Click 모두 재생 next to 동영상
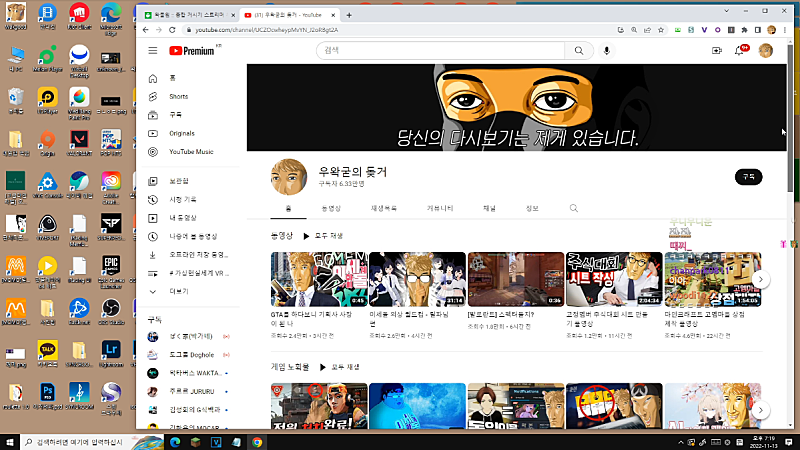800x450 pixels. [x=322, y=236]
